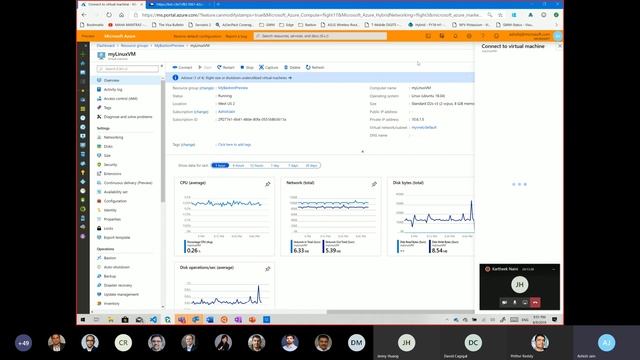The image size is (640, 360).
Task: Hang up the call with red button
Action: pos(535,302)
